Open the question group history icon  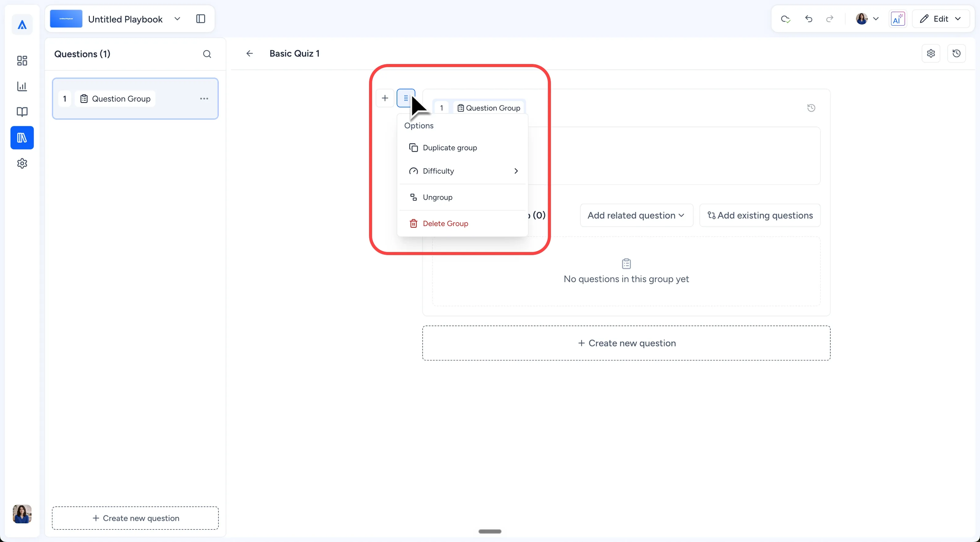point(811,108)
